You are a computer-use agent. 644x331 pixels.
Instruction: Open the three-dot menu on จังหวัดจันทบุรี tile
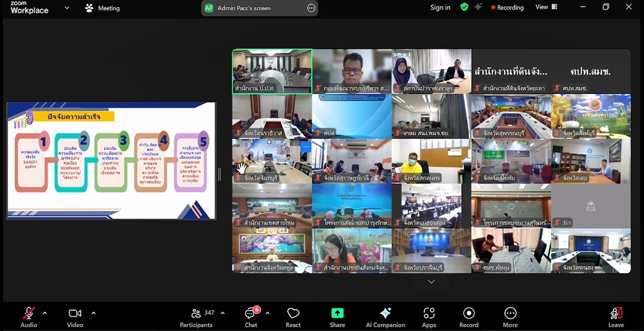305,146
